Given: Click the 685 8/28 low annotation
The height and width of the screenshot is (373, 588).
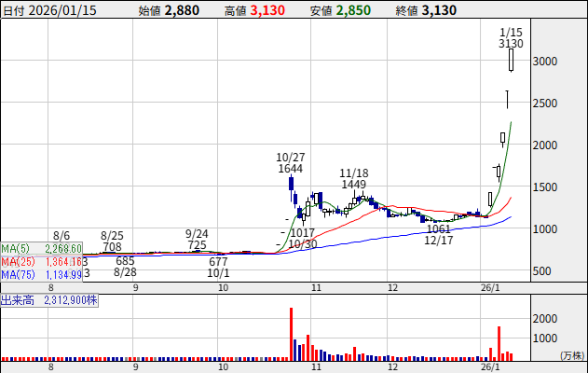Looking at the screenshot, I should click(125, 266).
